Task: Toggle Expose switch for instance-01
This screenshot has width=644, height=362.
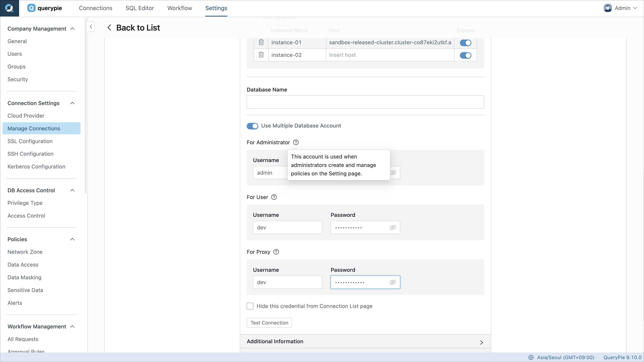Action: [465, 43]
